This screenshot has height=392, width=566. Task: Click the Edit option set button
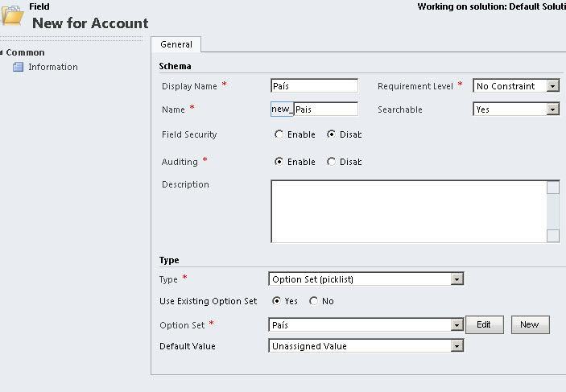tap(484, 324)
